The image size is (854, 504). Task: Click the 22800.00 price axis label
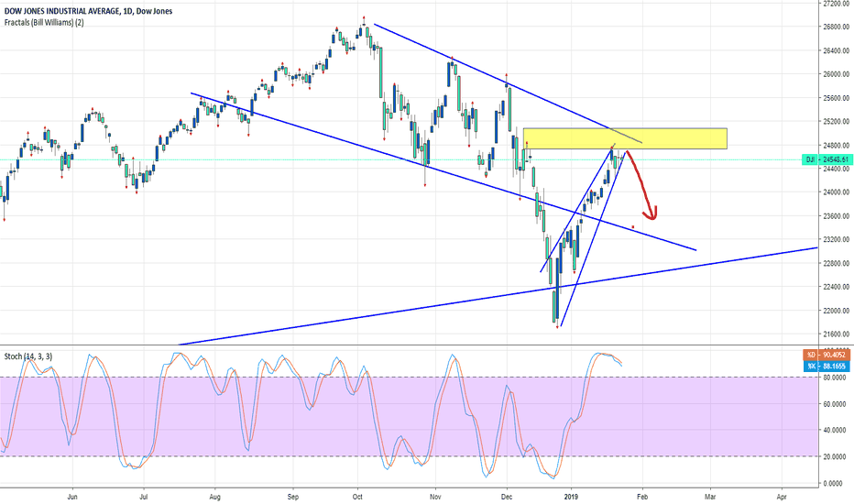click(x=836, y=264)
